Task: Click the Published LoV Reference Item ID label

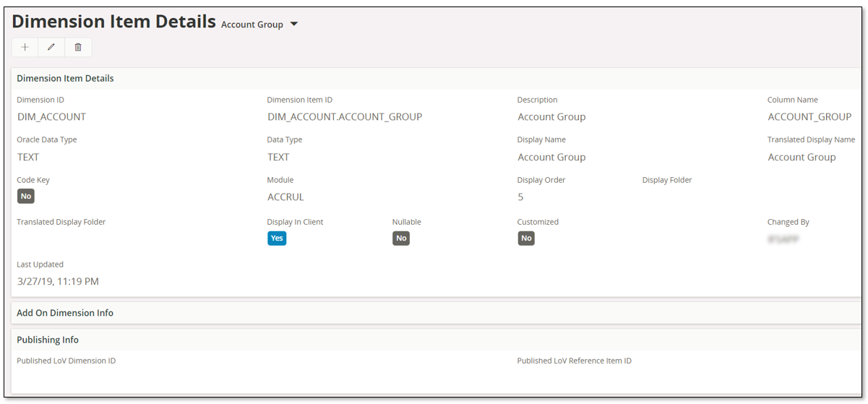Action: 575,361
